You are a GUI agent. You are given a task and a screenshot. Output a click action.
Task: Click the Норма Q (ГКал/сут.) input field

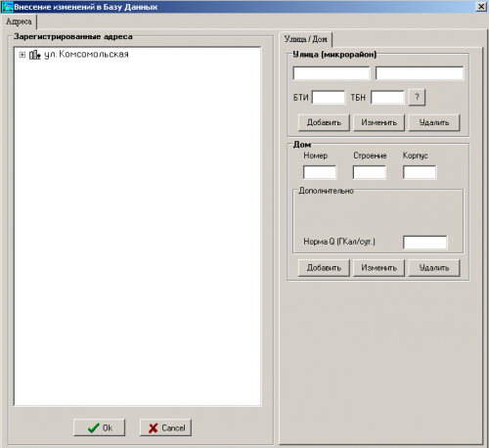[x=424, y=243]
